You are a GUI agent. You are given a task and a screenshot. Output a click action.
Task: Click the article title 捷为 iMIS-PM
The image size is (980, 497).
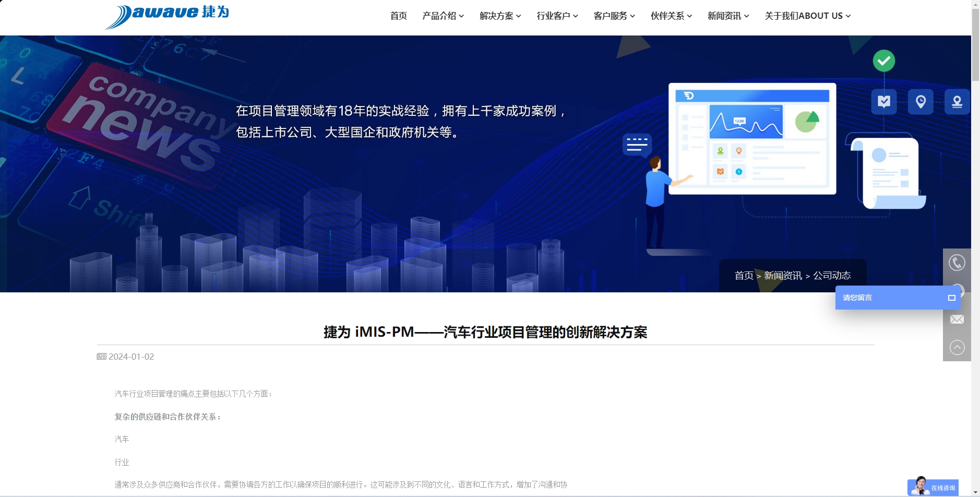(x=485, y=332)
